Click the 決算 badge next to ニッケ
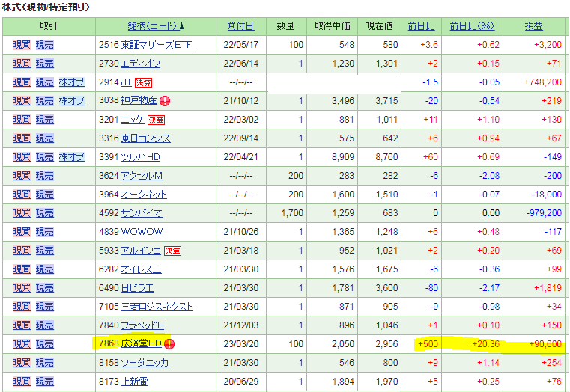This screenshot has height=392, width=570. 156,120
